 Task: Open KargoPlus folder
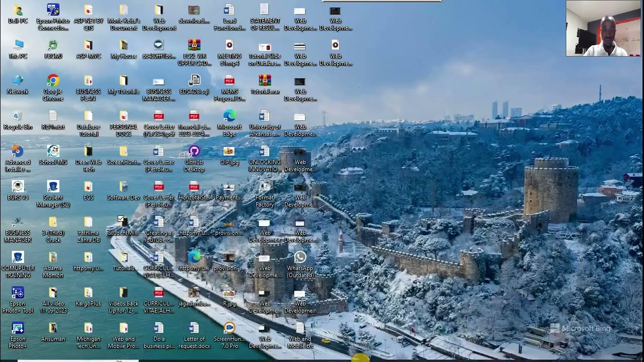pos(88,297)
